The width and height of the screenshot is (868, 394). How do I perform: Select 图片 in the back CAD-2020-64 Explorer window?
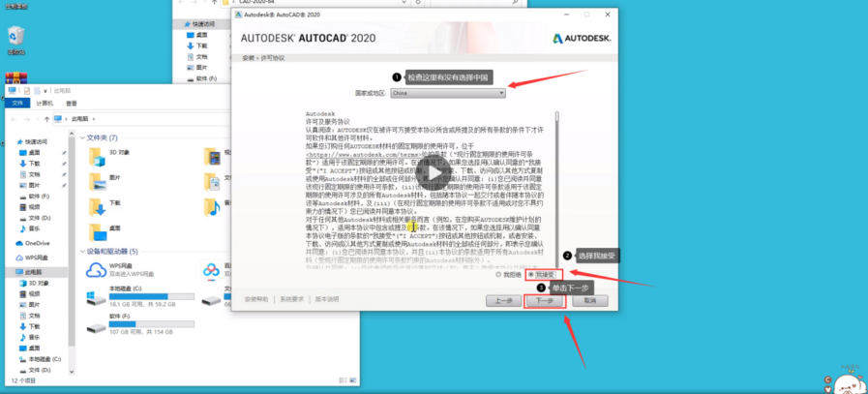pos(197,68)
